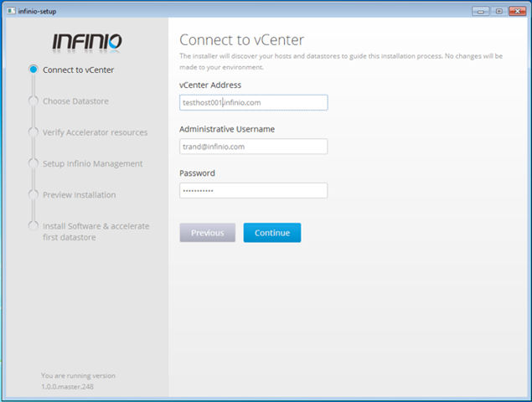The width and height of the screenshot is (532, 402).
Task: Open the Connect to vCenter step label
Action: (x=78, y=70)
